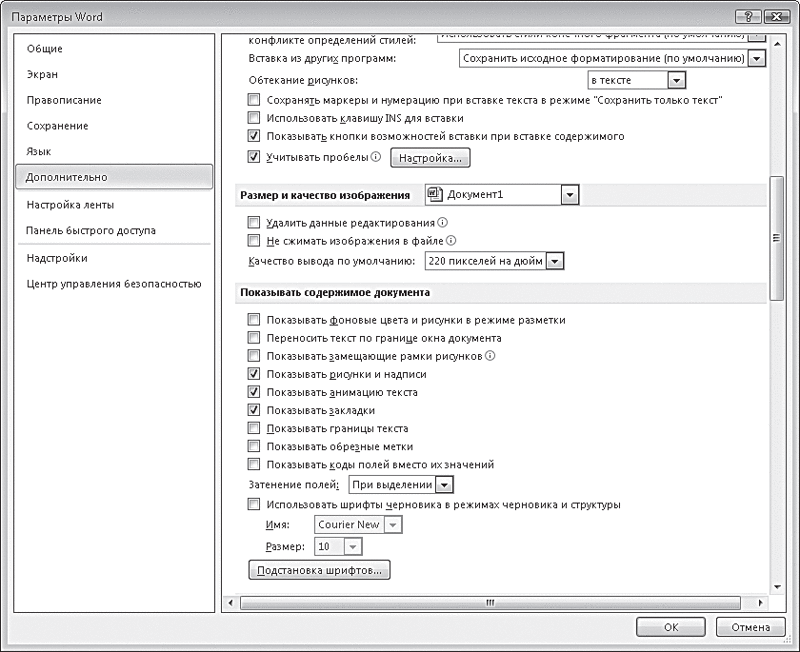Click Показывать содержимое документа heading
800x652 pixels.
click(x=335, y=292)
